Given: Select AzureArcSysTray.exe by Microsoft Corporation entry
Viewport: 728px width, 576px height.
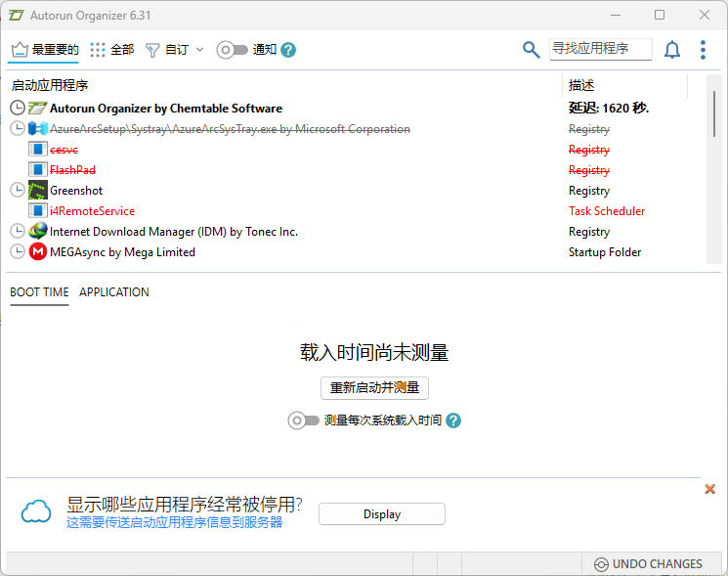Looking at the screenshot, I should coord(230,129).
